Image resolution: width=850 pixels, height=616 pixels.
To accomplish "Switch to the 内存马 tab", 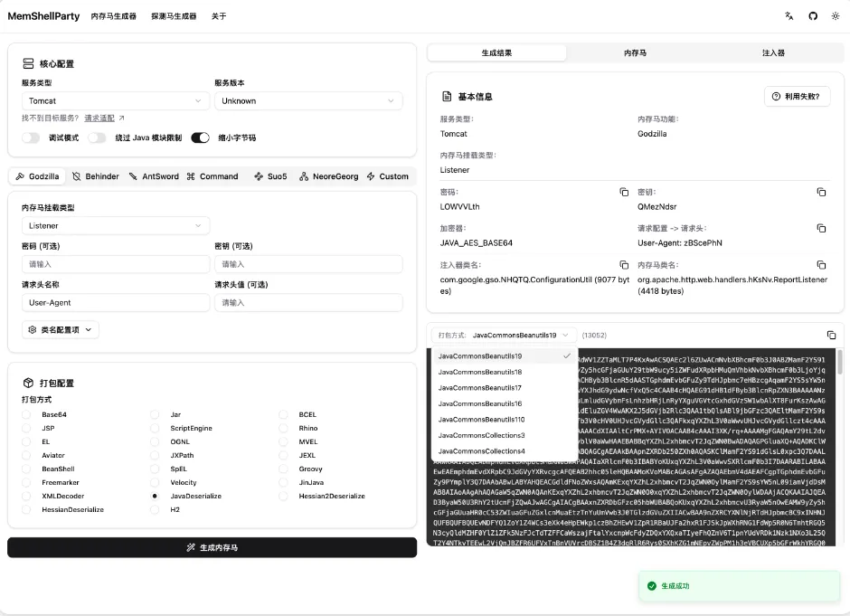I will 635,52.
